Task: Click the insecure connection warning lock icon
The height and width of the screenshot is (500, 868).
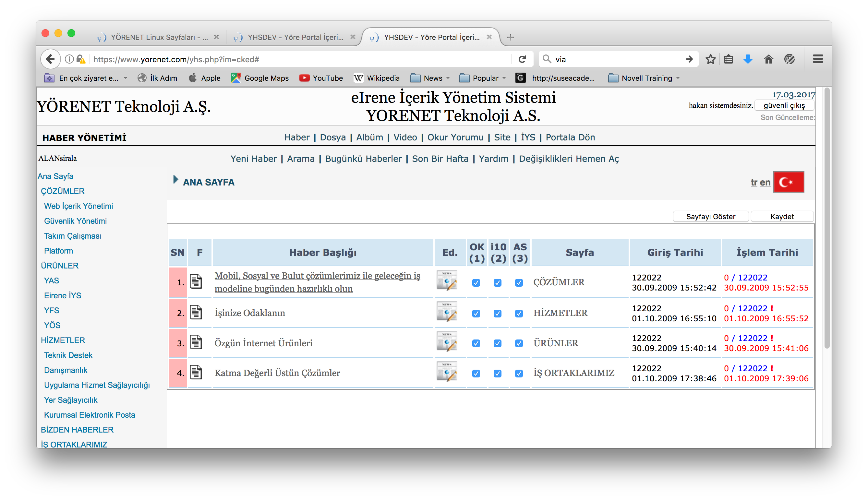Action: (x=81, y=59)
